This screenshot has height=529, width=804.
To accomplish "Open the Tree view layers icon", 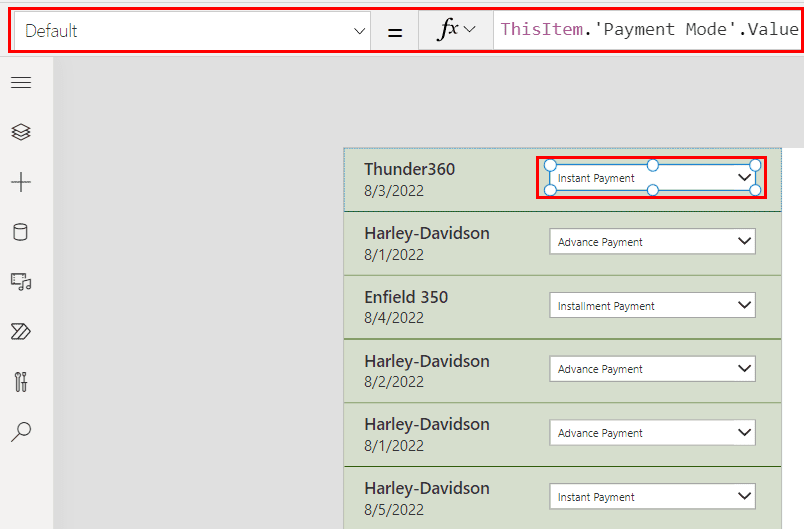I will click(21, 132).
